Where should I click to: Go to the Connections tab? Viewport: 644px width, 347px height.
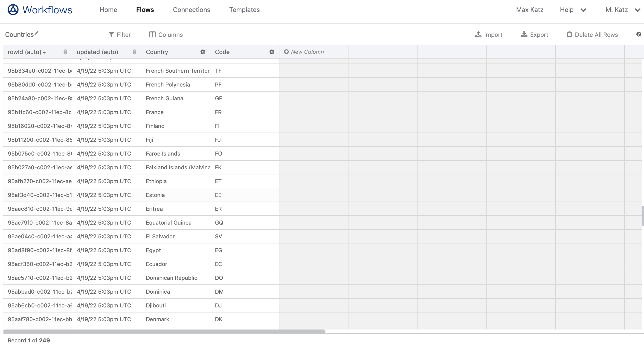coord(191,10)
